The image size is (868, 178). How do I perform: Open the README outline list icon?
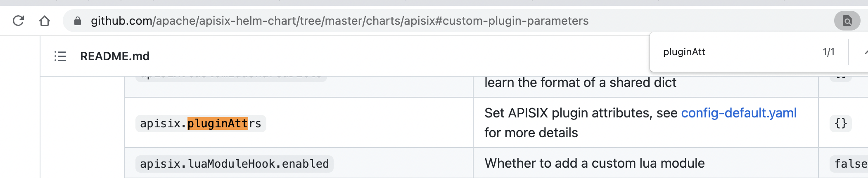point(60,56)
